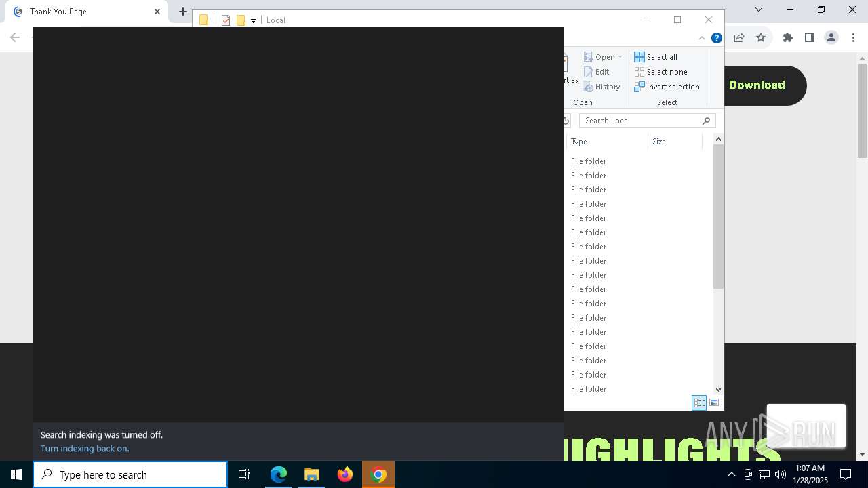Viewport: 868px width, 488px height.
Task: Toggle Chrome side panel
Action: click(x=810, y=38)
